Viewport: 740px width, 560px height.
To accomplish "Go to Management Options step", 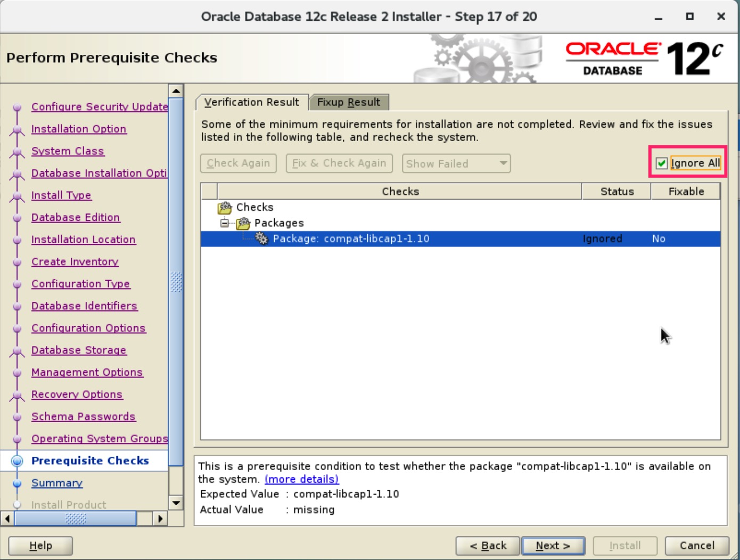I will pos(87,373).
